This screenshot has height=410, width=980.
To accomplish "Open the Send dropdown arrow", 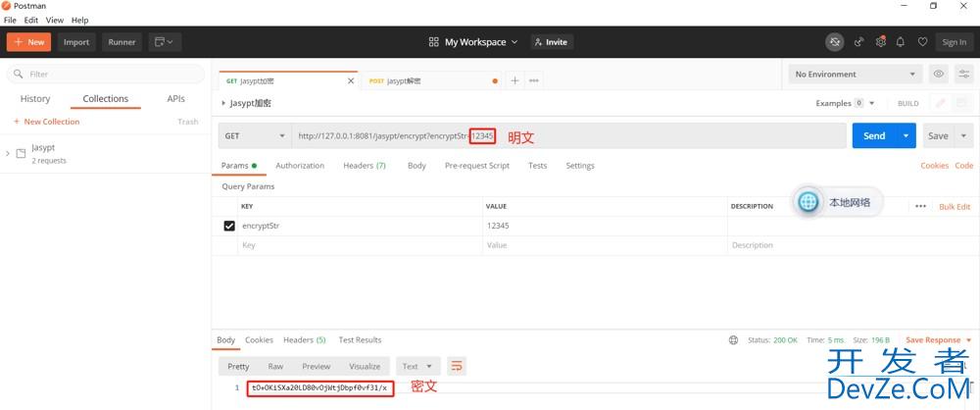I will (x=906, y=135).
